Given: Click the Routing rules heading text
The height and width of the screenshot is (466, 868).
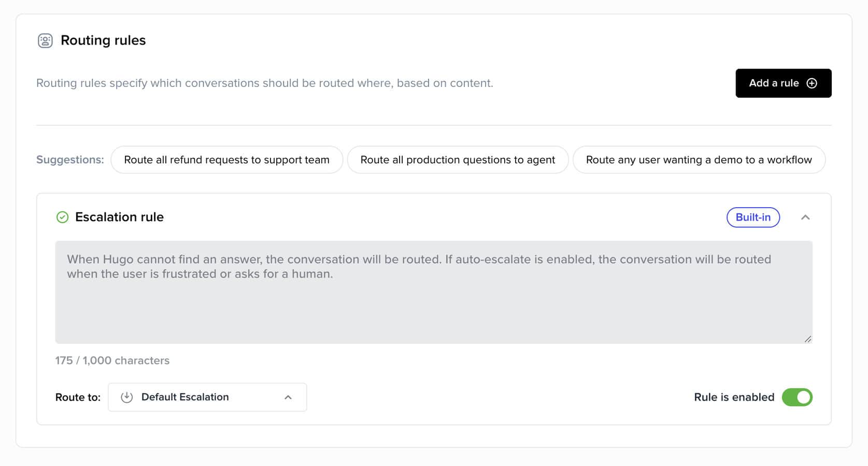Looking at the screenshot, I should coord(103,40).
